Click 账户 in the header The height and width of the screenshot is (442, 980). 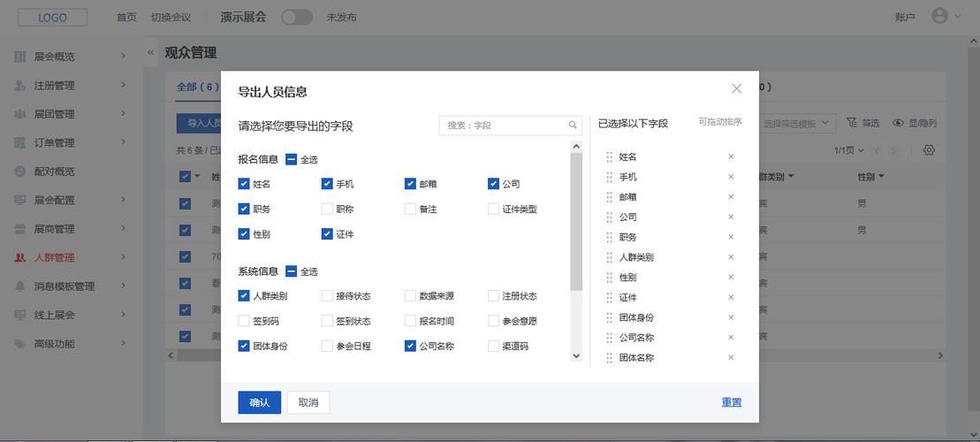click(905, 18)
